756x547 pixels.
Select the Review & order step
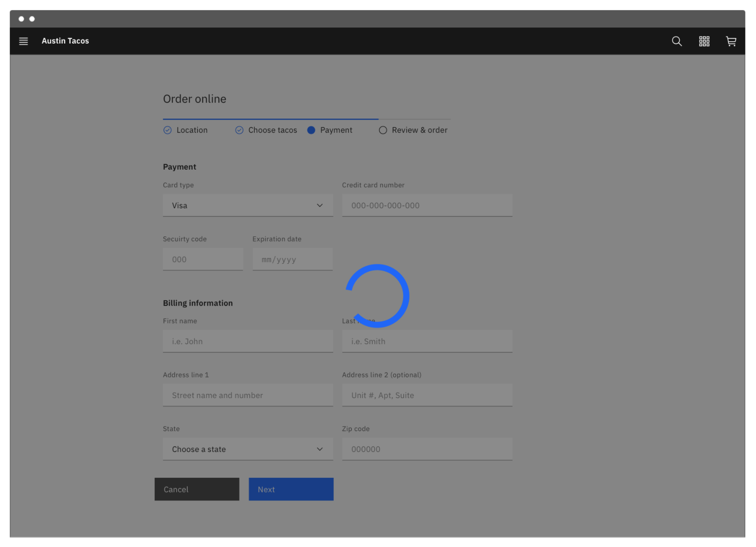pyautogui.click(x=420, y=130)
